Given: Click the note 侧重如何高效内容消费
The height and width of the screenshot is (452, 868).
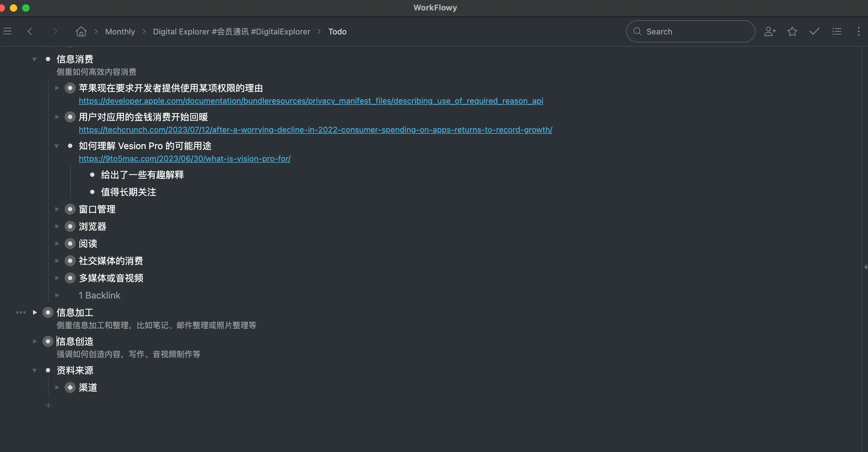Looking at the screenshot, I should pos(96,72).
